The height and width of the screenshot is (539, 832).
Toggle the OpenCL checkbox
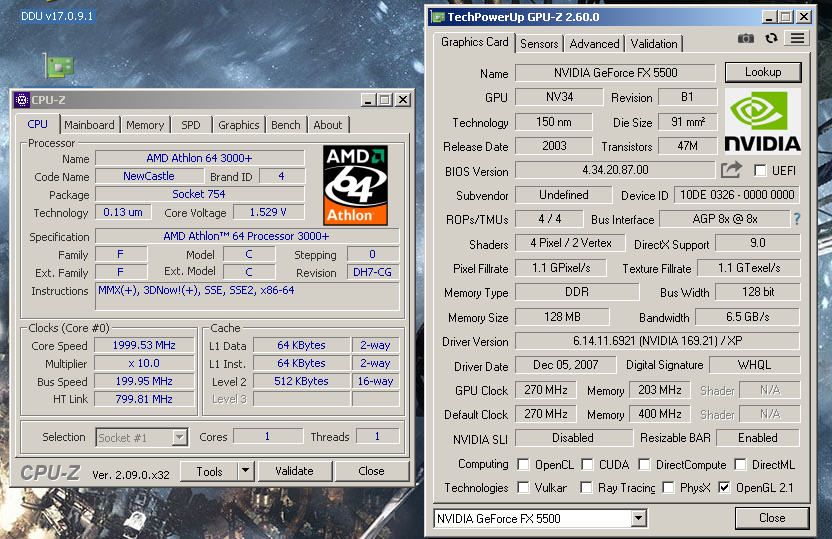[523, 465]
